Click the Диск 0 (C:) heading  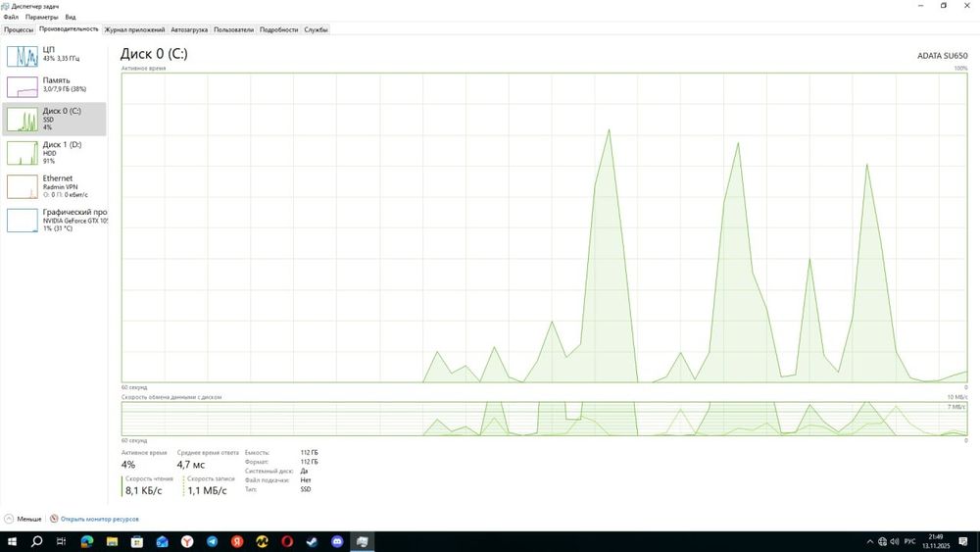154,54
